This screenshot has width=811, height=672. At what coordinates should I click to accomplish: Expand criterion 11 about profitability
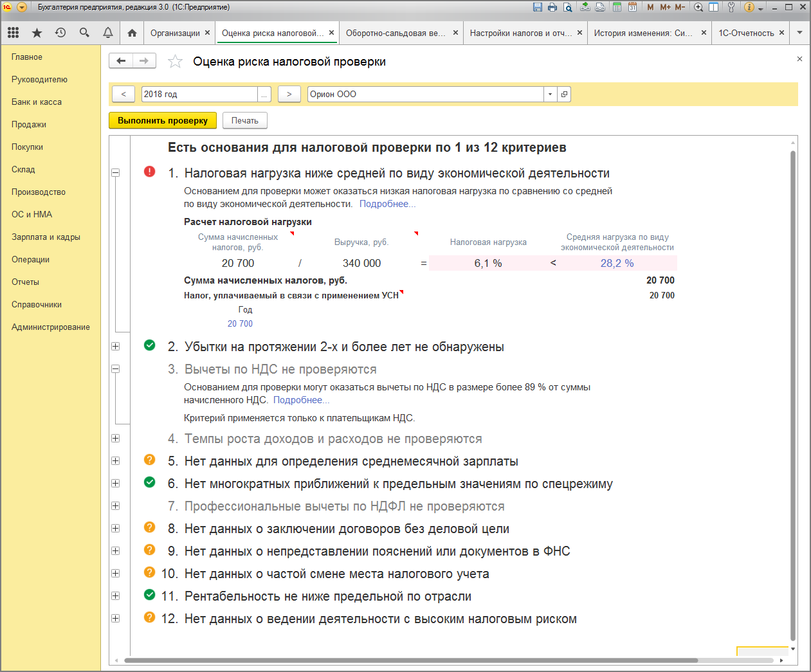tap(116, 595)
